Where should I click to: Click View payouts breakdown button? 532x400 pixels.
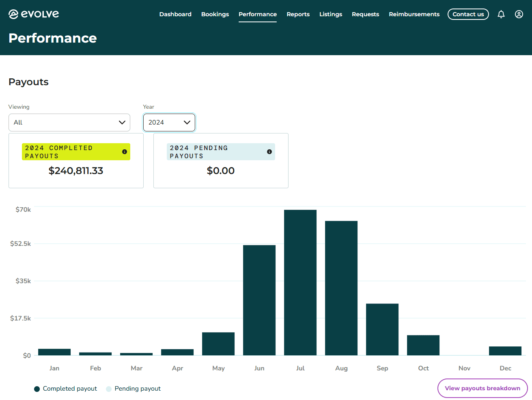tap(482, 388)
